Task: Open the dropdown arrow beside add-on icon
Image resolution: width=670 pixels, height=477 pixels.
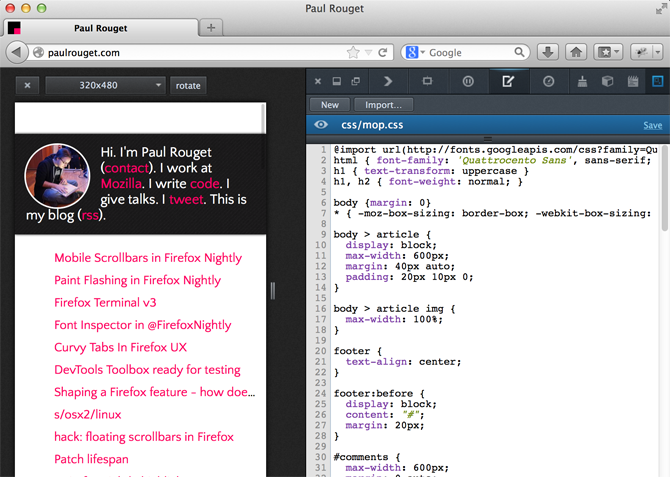Action: coord(658,53)
